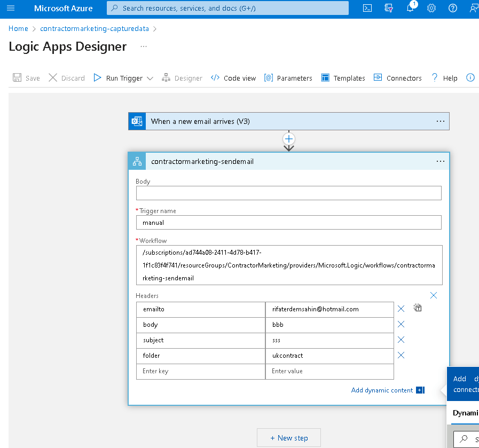479x448 pixels.
Task: Click the 'folder' header key cell
Action: (x=201, y=356)
